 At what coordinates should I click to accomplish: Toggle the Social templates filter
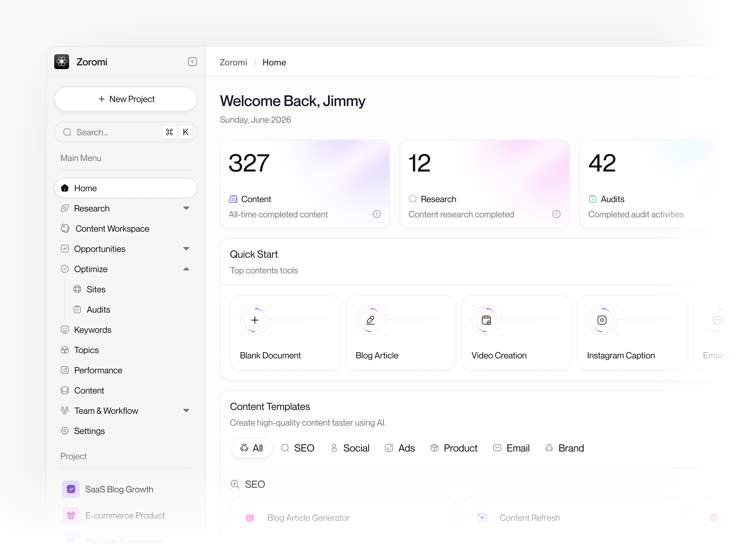click(x=350, y=448)
